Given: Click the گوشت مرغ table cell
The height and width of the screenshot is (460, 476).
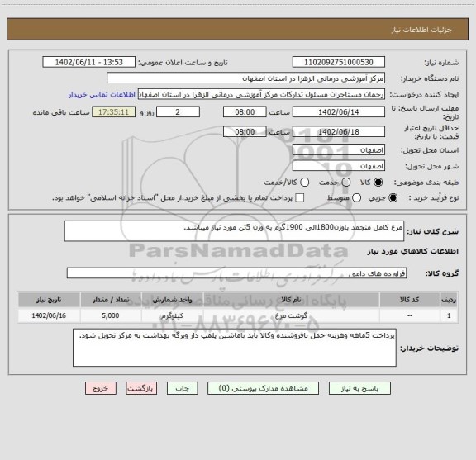Looking at the screenshot, I should tap(291, 315).
